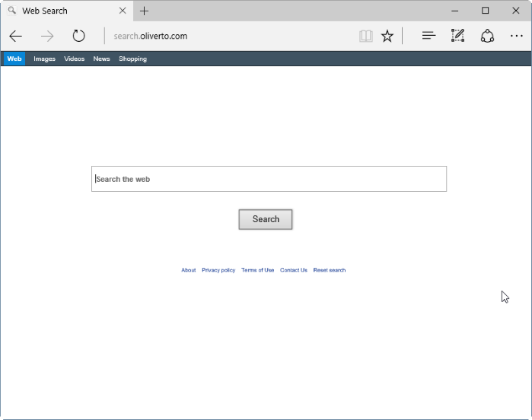Add page to favorites with star icon
Viewport: 532px width, 420px height.
[387, 36]
